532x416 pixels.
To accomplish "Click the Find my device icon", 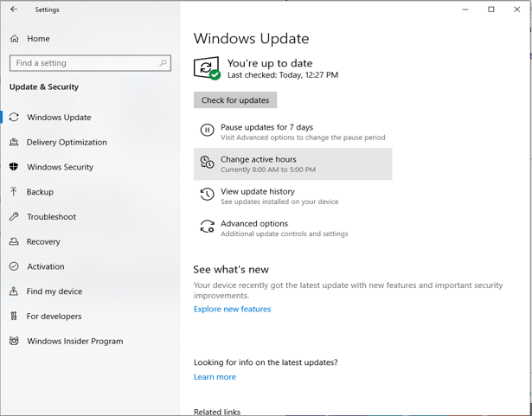I will [x=14, y=291].
